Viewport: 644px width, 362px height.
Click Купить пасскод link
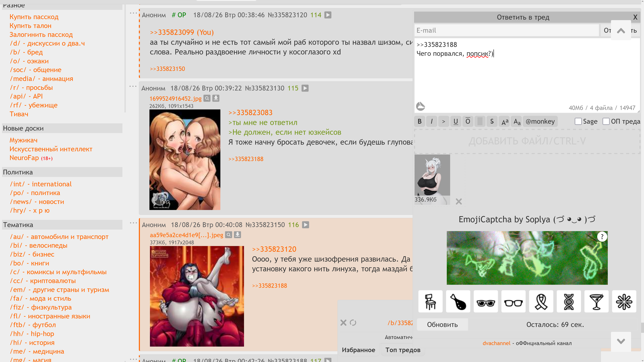(x=34, y=17)
